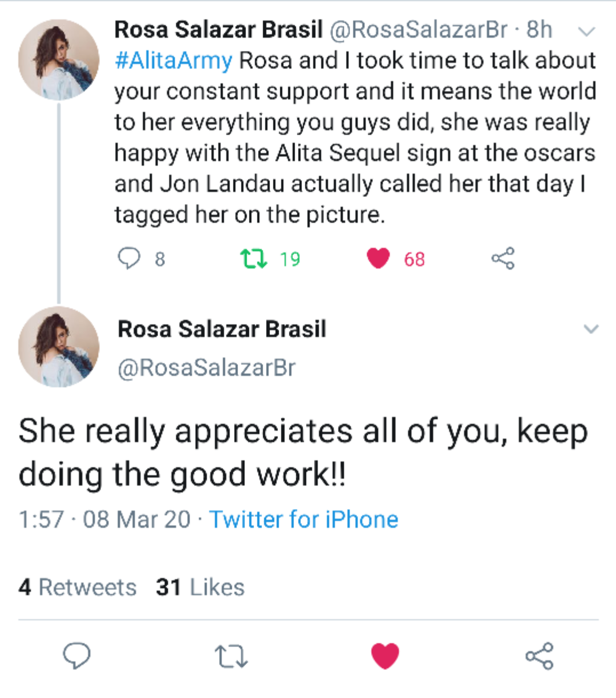Expand the main tweet's chevron options menu
Image resolution: width=616 pixels, height=698 pixels.
591,329
